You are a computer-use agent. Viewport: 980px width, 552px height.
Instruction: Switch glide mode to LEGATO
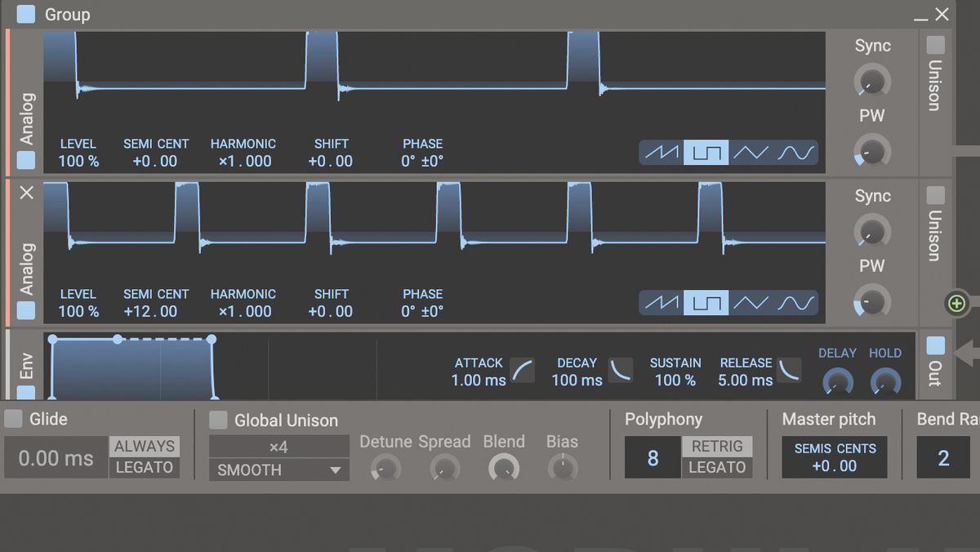click(x=145, y=468)
